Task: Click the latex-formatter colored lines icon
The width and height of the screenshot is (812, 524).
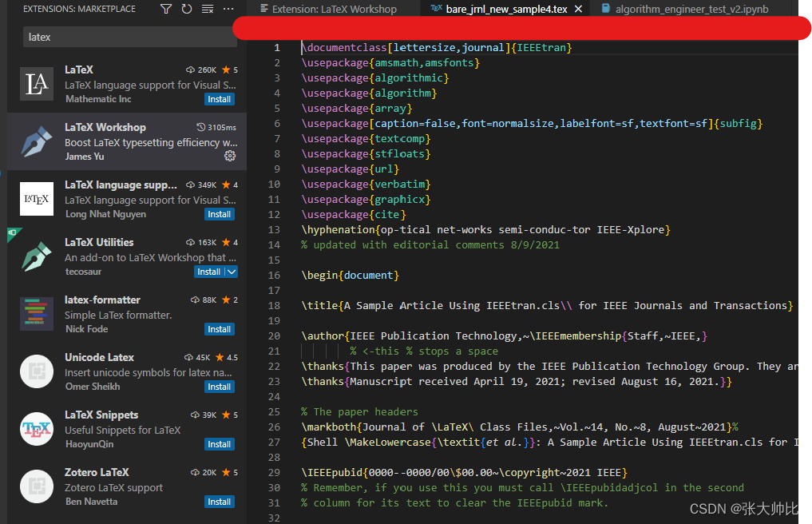Action: tap(36, 314)
